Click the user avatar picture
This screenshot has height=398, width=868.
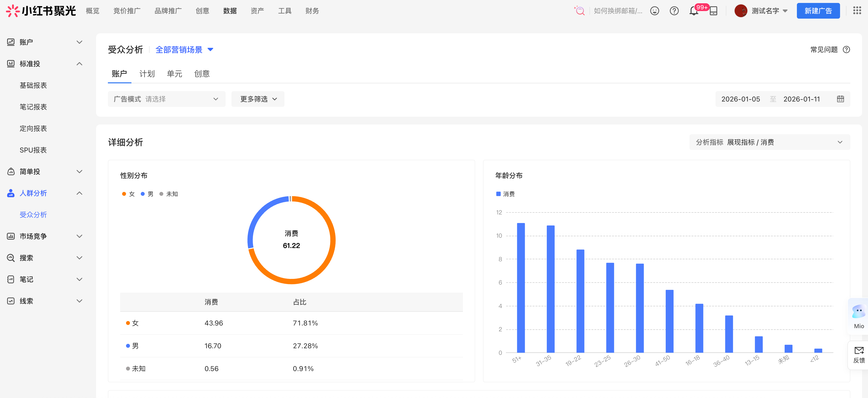click(741, 11)
